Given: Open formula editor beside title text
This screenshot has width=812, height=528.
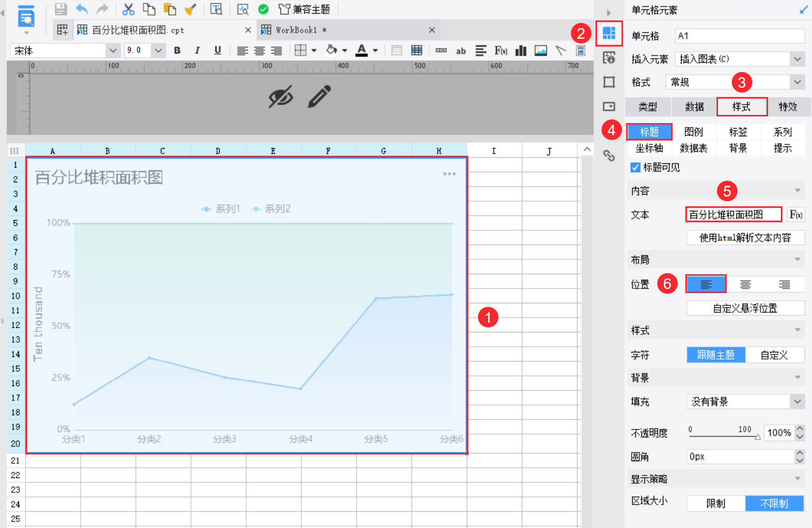Looking at the screenshot, I should 796,214.
